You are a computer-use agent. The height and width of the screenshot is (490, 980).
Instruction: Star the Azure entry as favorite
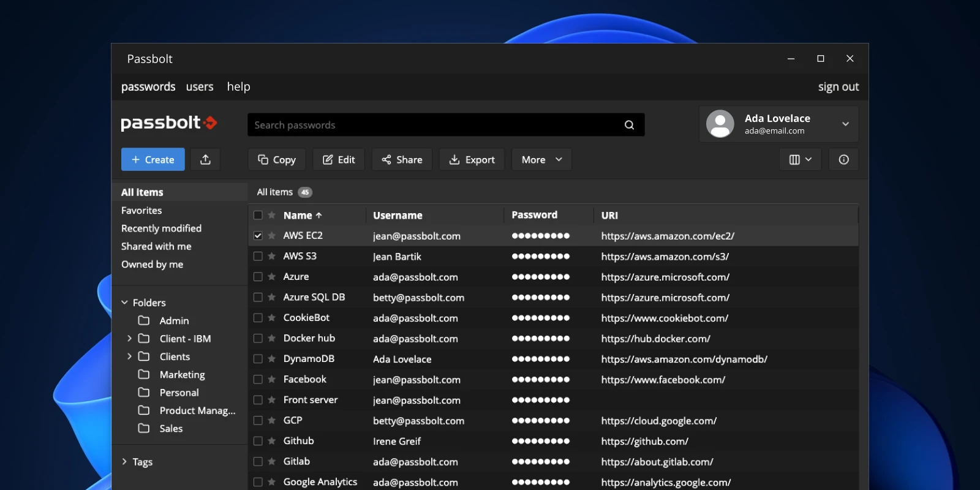pyautogui.click(x=272, y=277)
